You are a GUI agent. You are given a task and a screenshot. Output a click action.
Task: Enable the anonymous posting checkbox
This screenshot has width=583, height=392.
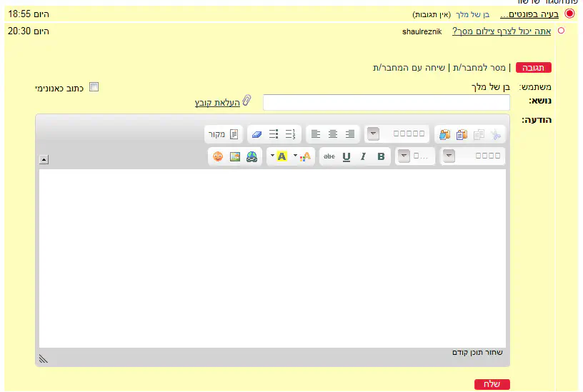94,87
